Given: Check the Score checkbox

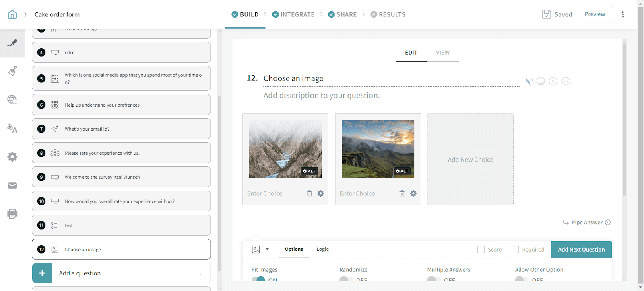Looking at the screenshot, I should point(481,250).
